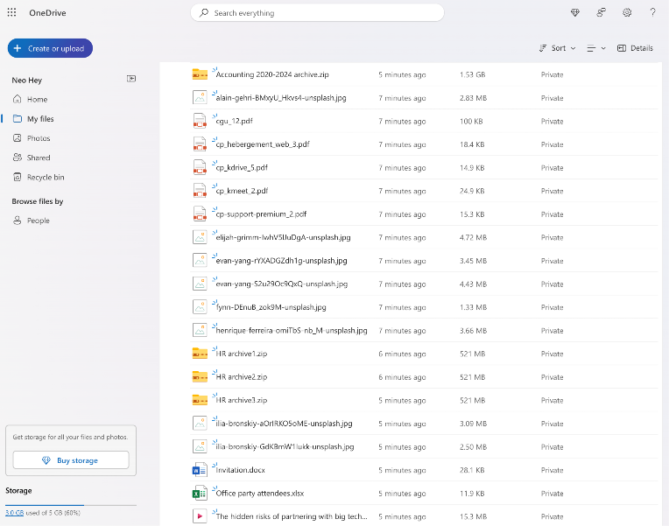Screen dimensions: 669x526
Task: Click Private status for Invitation.docx
Action: pos(552,470)
